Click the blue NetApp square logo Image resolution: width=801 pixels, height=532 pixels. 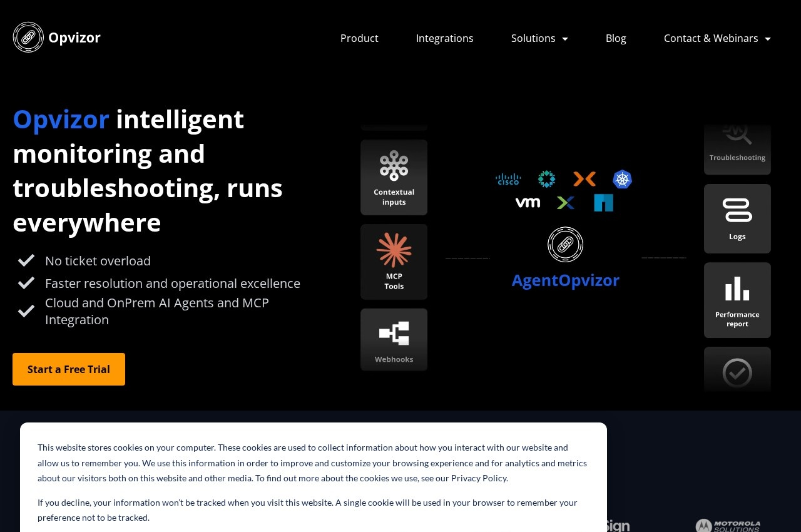coord(603,203)
